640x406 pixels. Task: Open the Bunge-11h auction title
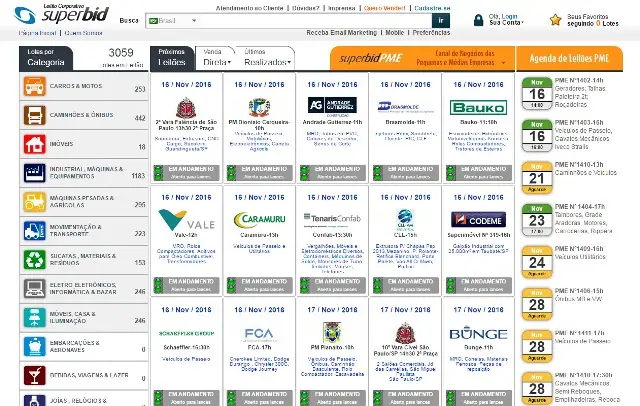tap(478, 348)
